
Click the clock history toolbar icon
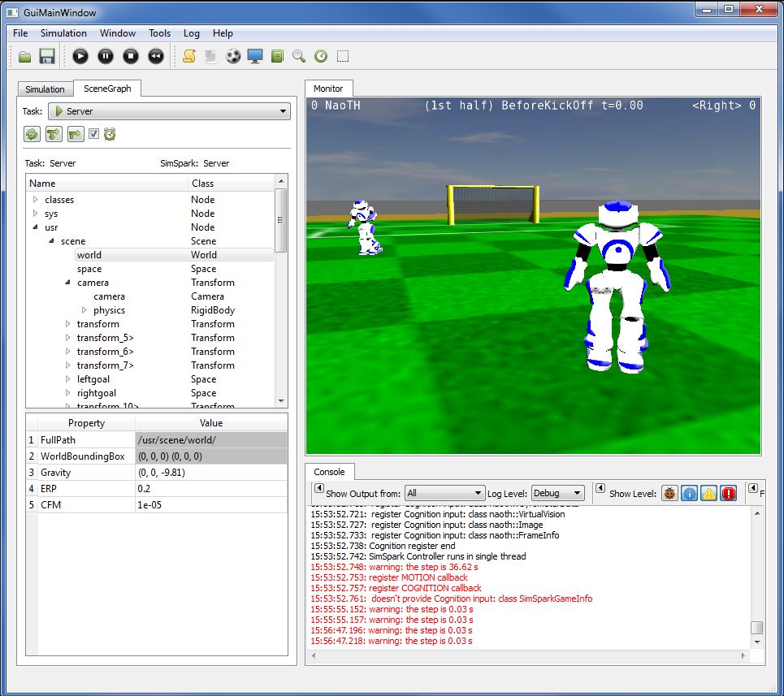click(x=323, y=56)
